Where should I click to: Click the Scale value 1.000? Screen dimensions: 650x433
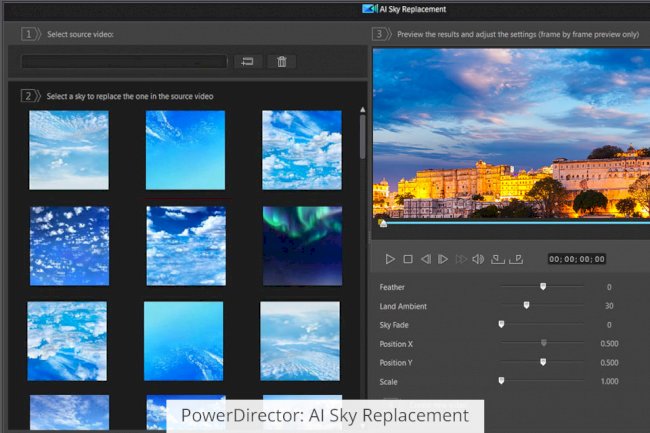point(609,381)
